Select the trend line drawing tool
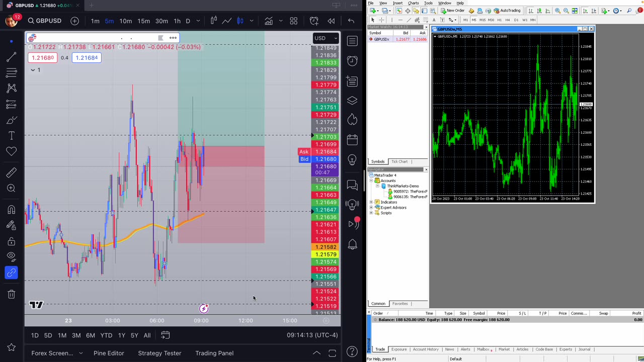Image resolution: width=644 pixels, height=362 pixels. [x=11, y=57]
